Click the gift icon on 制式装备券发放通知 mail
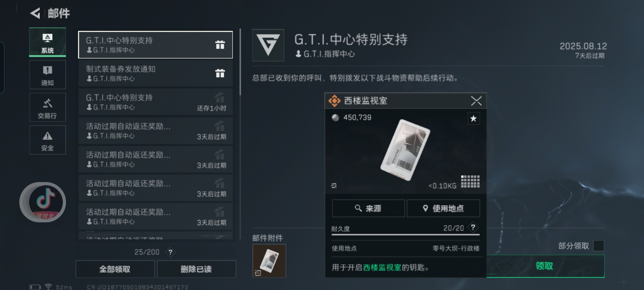 (220, 73)
